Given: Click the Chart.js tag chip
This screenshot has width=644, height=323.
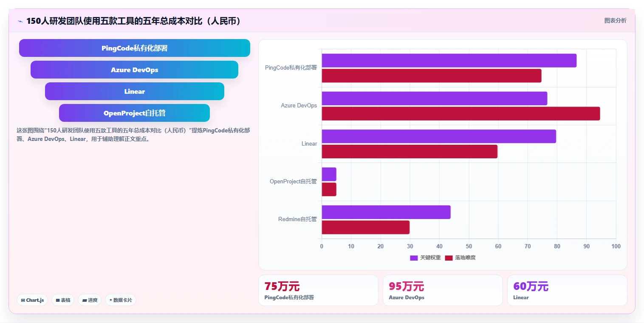Looking at the screenshot, I should tap(33, 300).
